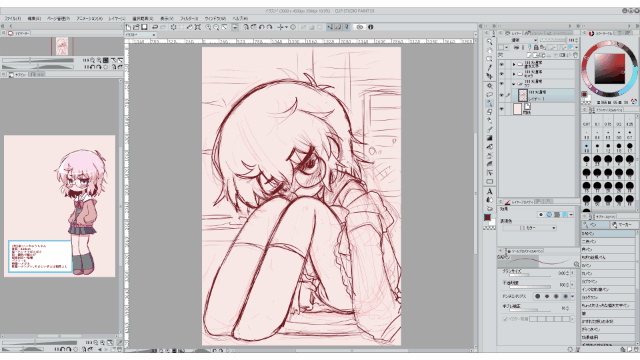Viewport: 640px width, 360px height.
Task: Click the Open file icon in command bar
Action: click(136, 27)
